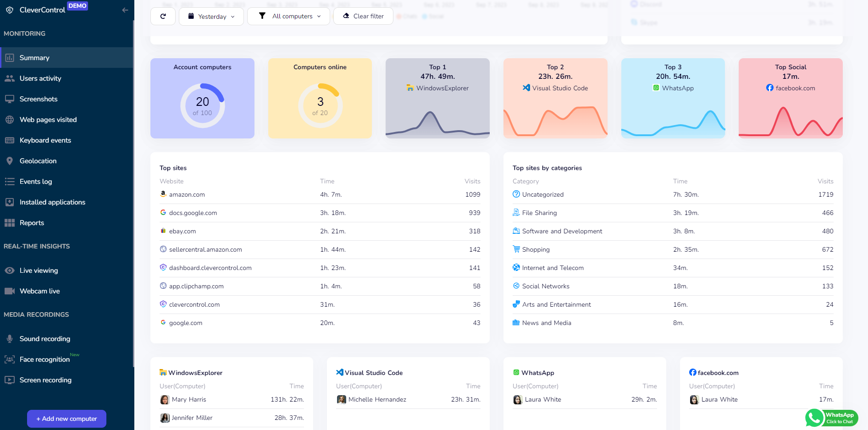Collapse sidebar with the left arrow icon
Viewport: 868px width, 430px height.
pos(125,10)
